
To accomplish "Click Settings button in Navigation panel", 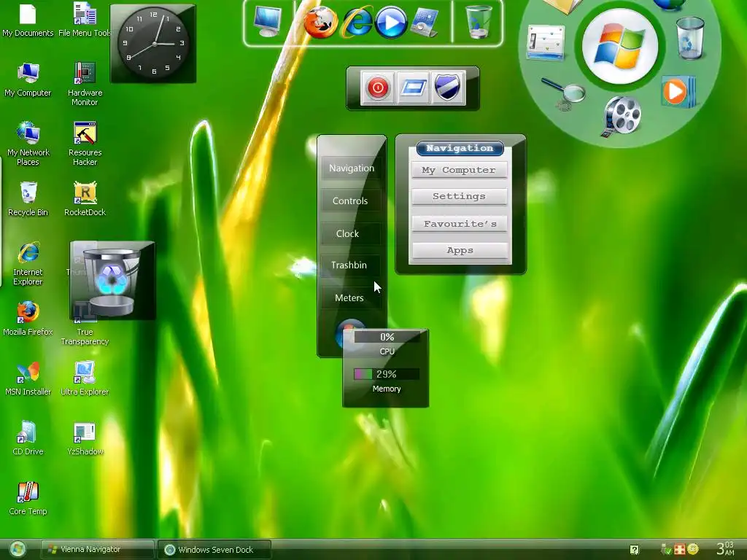I will tap(460, 196).
